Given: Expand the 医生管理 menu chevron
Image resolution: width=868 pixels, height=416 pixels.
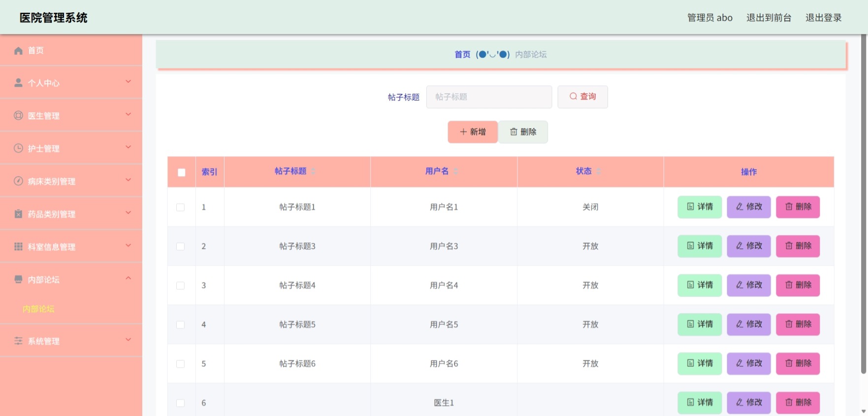Looking at the screenshot, I should [128, 114].
